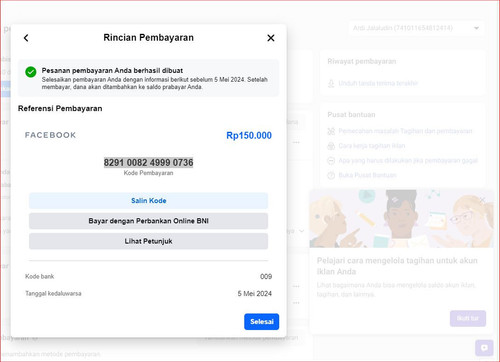
Task: Click the billing tour illustration image
Action: (x=401, y=219)
